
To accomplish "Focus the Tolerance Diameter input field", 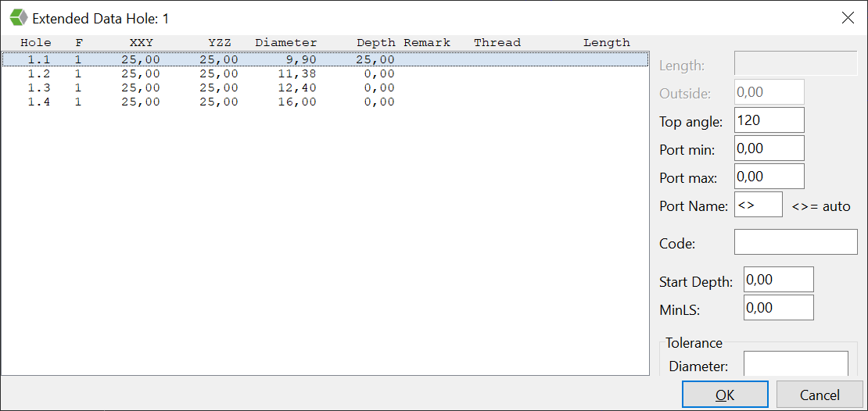I will [x=795, y=363].
